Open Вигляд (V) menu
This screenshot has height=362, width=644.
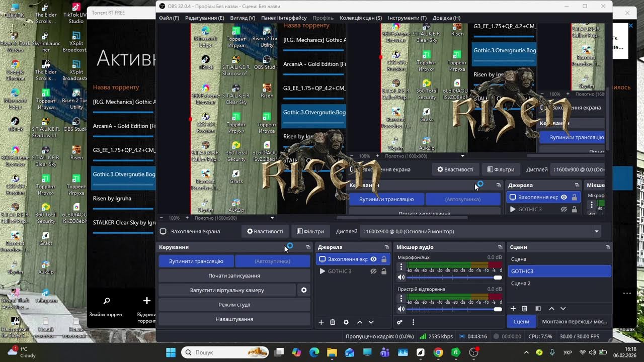tap(243, 18)
